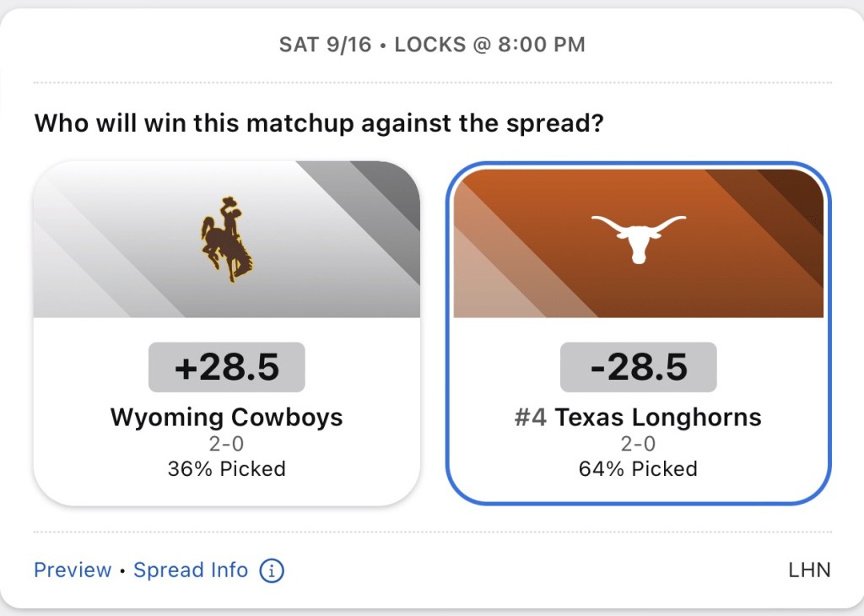The image size is (864, 616).
Task: Click the LOCKS @ 8:00 PM text
Action: pos(489,45)
